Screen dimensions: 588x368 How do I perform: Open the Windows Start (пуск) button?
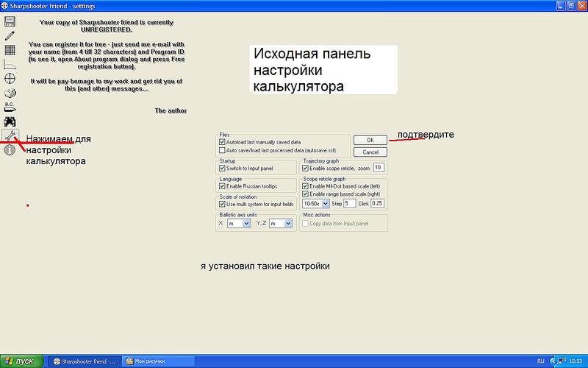[x=22, y=361]
